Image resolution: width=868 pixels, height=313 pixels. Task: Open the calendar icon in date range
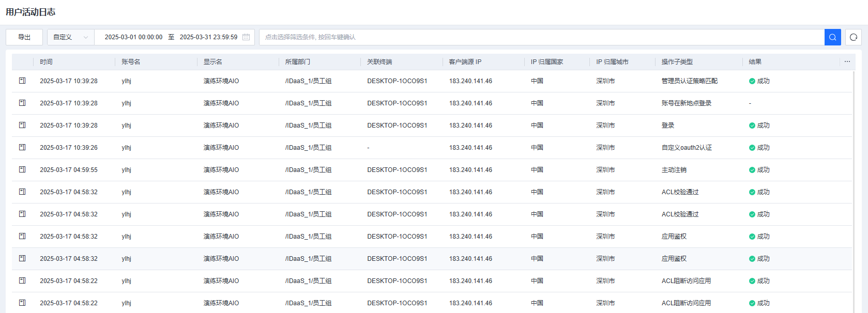[246, 37]
